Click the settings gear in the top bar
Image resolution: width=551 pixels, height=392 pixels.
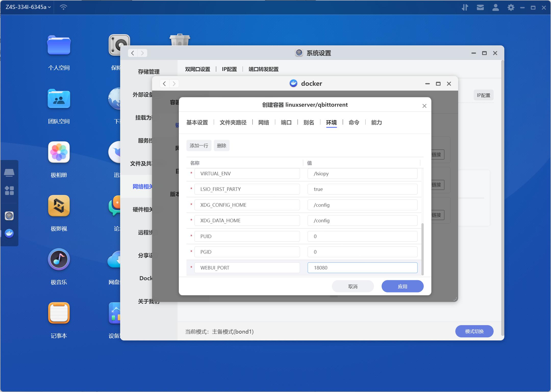(511, 7)
